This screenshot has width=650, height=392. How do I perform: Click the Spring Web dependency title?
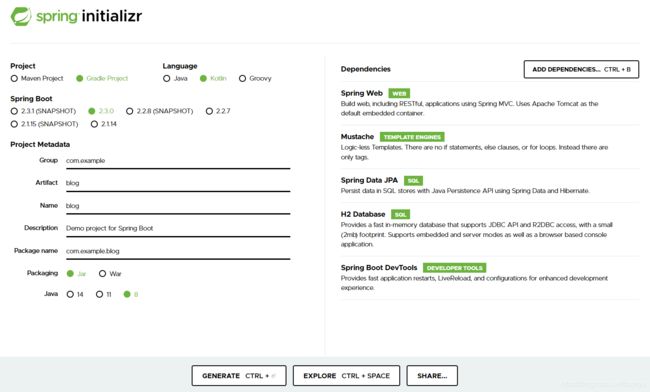point(361,93)
